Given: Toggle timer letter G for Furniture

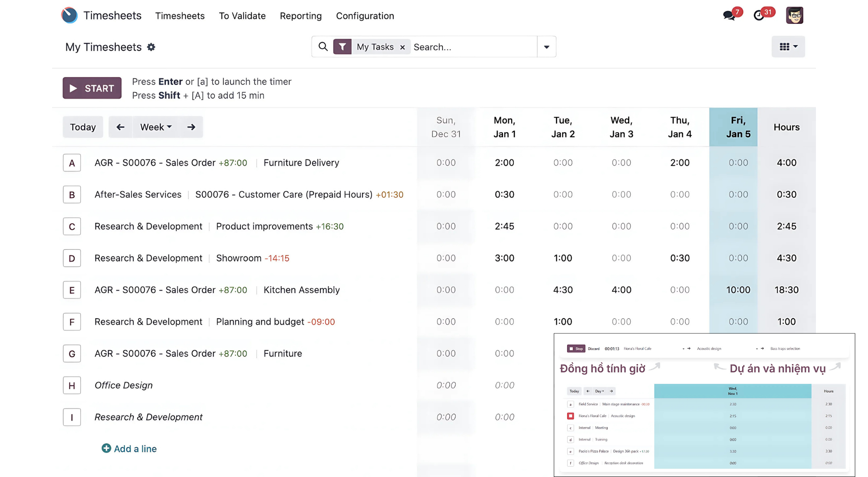Looking at the screenshot, I should point(72,354).
